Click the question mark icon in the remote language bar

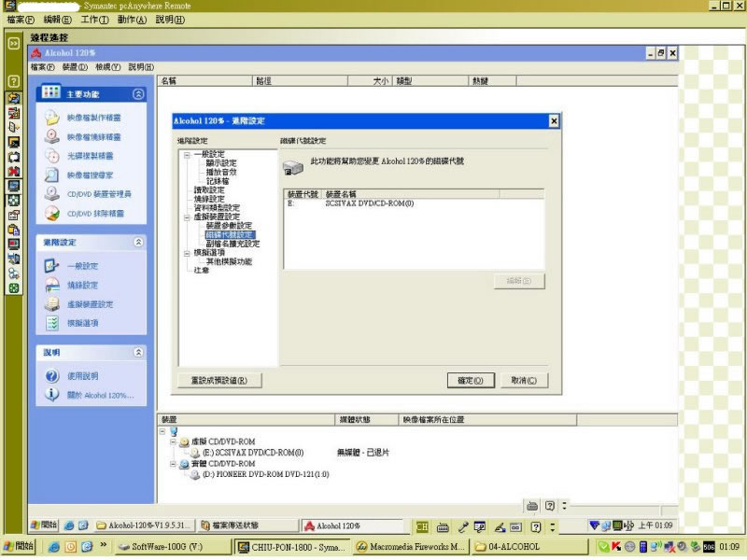coord(536,526)
